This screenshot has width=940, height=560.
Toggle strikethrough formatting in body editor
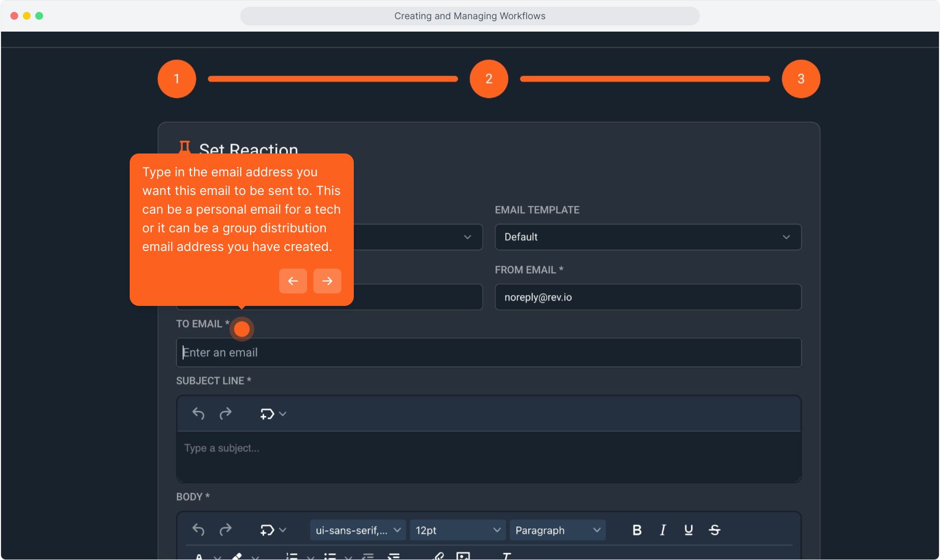coord(714,530)
